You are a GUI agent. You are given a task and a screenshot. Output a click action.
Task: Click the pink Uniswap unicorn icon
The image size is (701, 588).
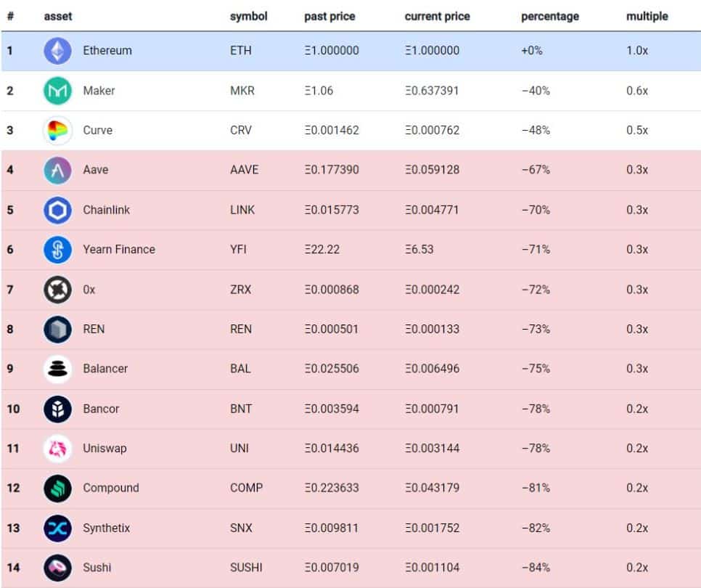pyautogui.click(x=57, y=449)
